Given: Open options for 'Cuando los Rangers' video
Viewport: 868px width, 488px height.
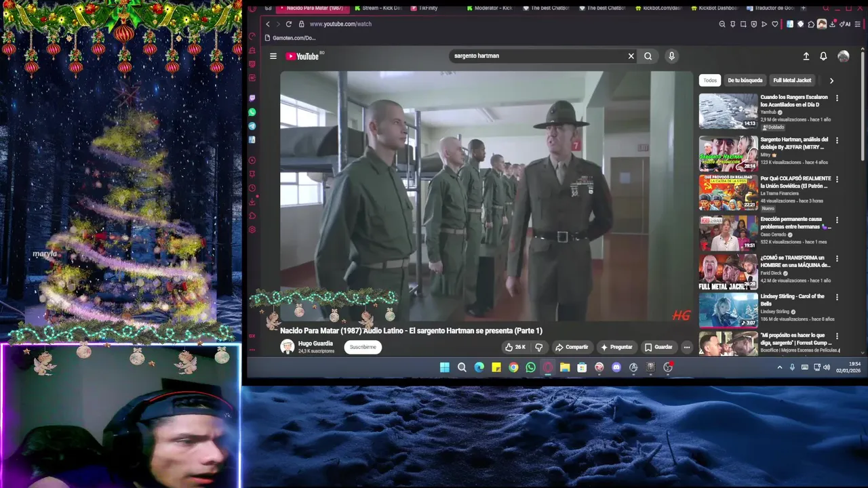Looking at the screenshot, I should [837, 98].
